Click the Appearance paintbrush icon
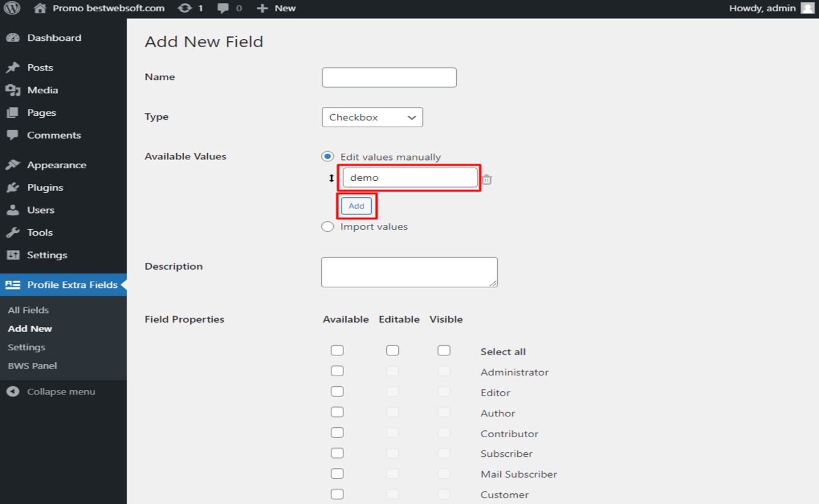Screen dimensions: 819x504 point(13,165)
